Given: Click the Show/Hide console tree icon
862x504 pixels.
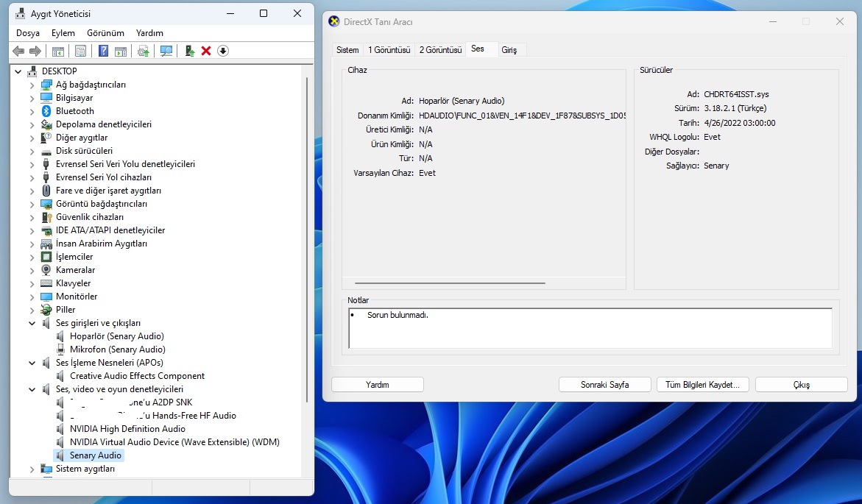Looking at the screenshot, I should click(x=57, y=51).
